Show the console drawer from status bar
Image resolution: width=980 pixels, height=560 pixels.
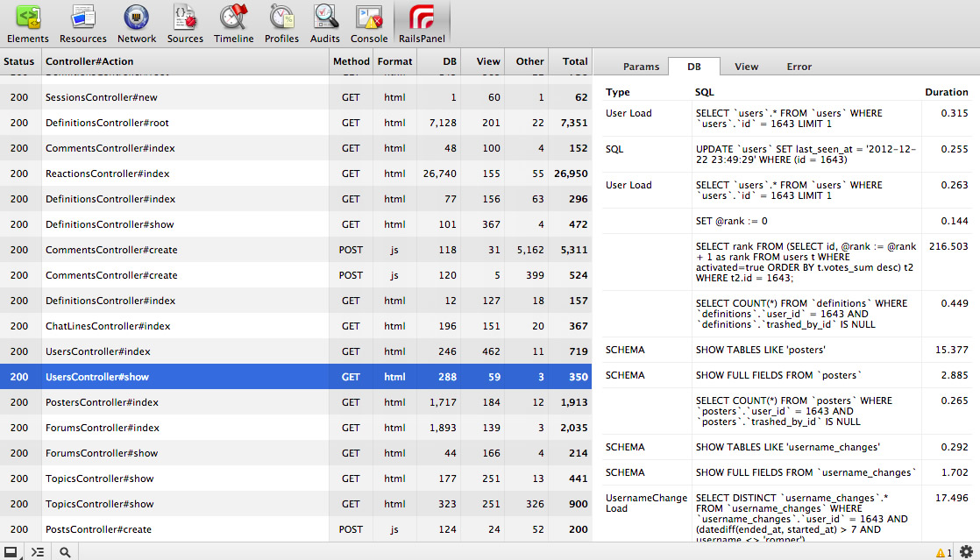(38, 552)
